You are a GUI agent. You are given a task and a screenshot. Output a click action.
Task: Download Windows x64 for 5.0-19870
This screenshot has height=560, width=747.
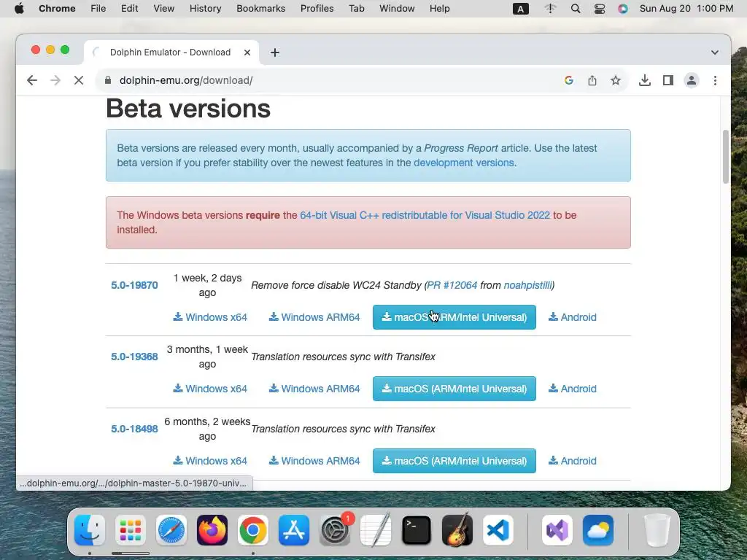(x=210, y=317)
